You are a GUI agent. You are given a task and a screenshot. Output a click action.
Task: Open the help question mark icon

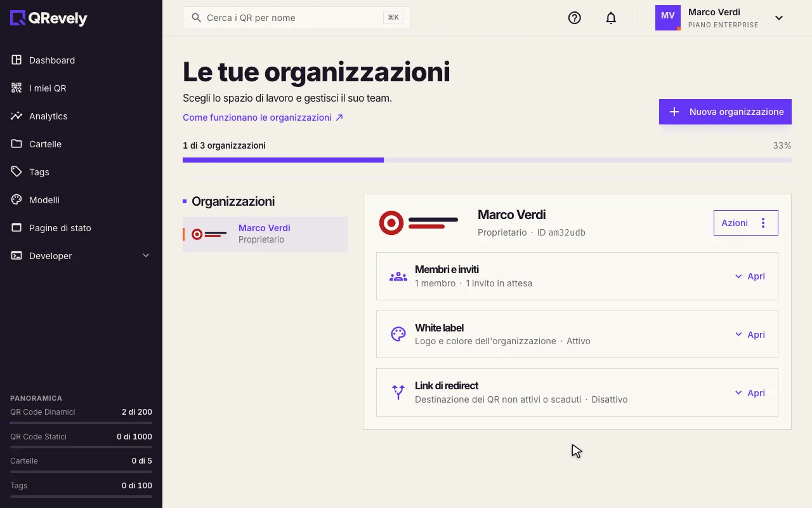click(x=575, y=18)
